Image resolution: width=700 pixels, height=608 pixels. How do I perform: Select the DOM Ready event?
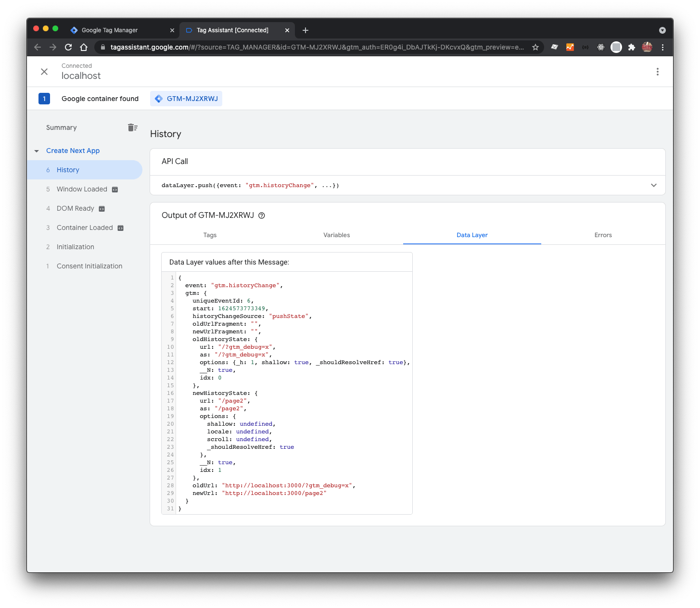tap(76, 208)
